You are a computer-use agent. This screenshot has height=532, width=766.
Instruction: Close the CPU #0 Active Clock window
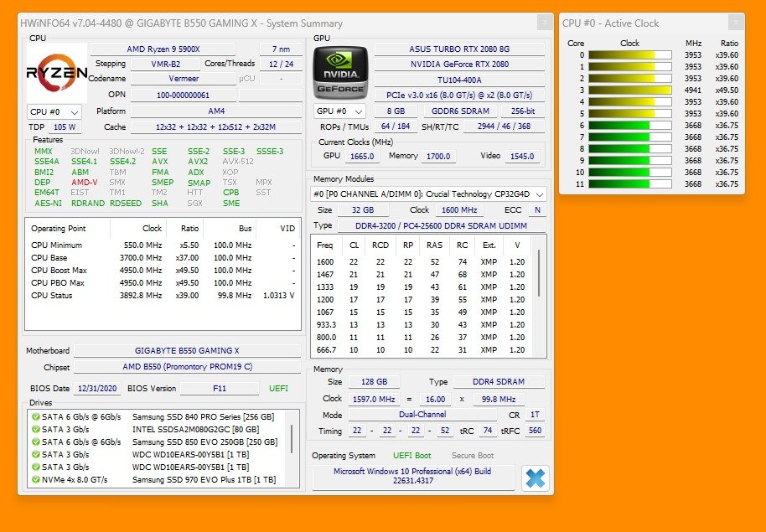pos(735,23)
